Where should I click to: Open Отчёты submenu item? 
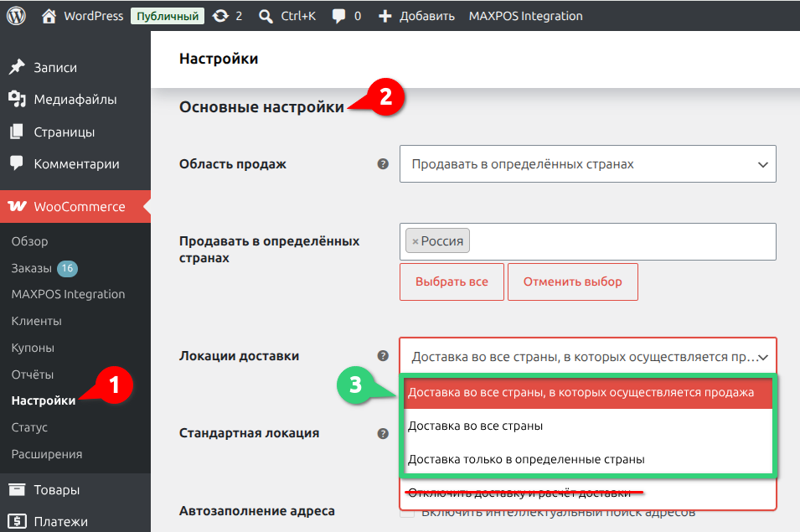32,374
